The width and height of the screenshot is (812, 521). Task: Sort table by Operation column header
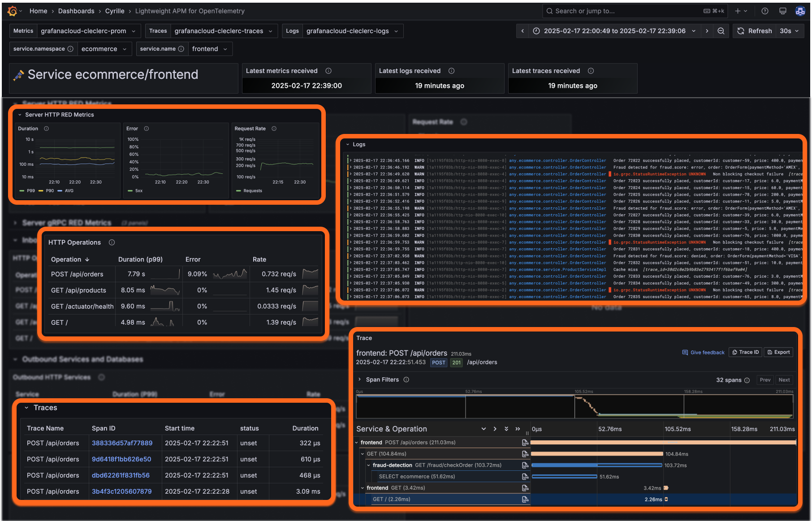click(70, 259)
